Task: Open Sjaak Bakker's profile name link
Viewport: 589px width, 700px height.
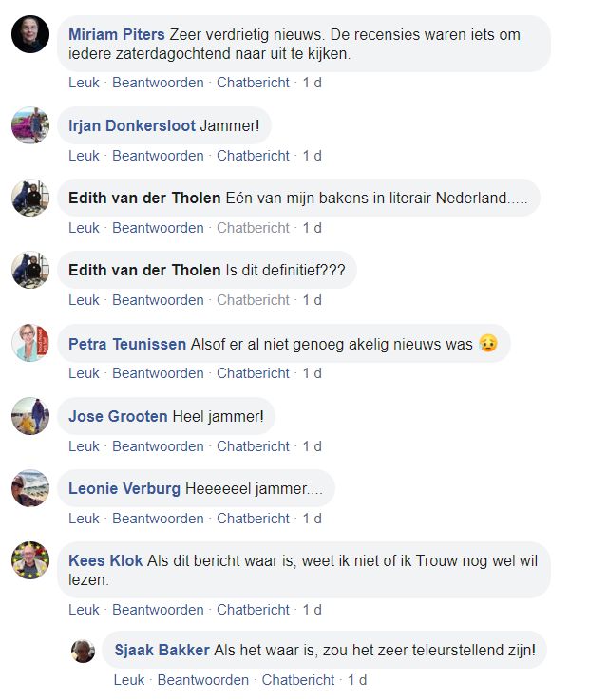Action: point(161,651)
